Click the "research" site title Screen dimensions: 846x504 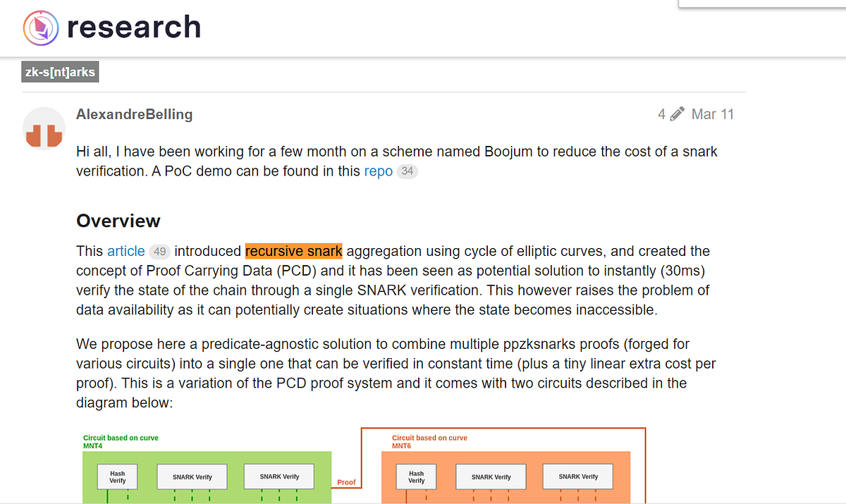pyautogui.click(x=134, y=27)
